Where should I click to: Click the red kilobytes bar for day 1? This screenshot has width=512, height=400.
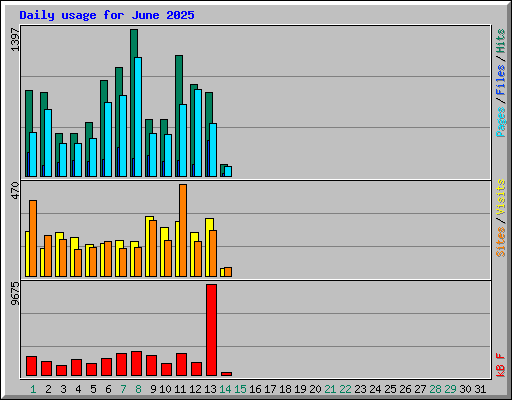[31, 366]
